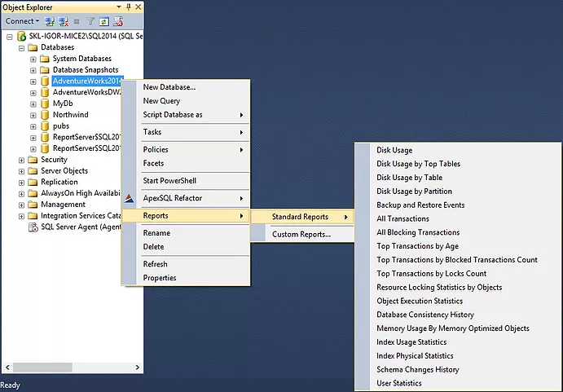Click the scroll left arrow in Object Explorer
The image size is (563, 392).
(x=7, y=368)
